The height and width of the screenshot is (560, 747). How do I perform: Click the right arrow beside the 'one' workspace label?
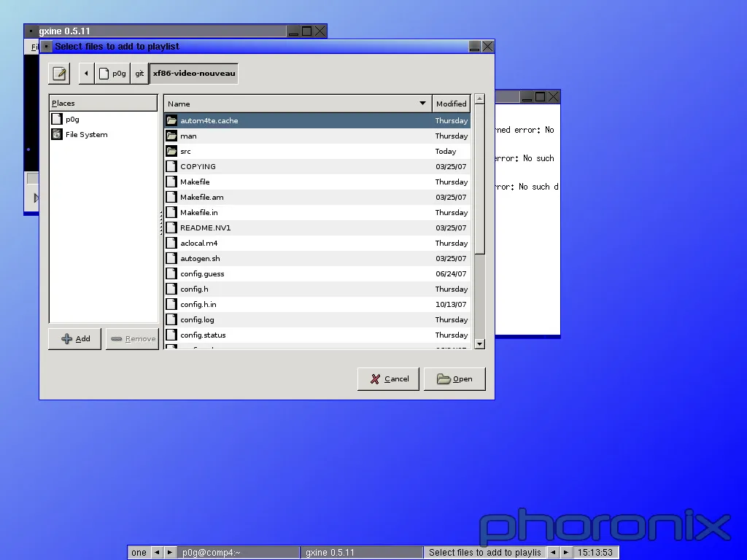point(169,553)
